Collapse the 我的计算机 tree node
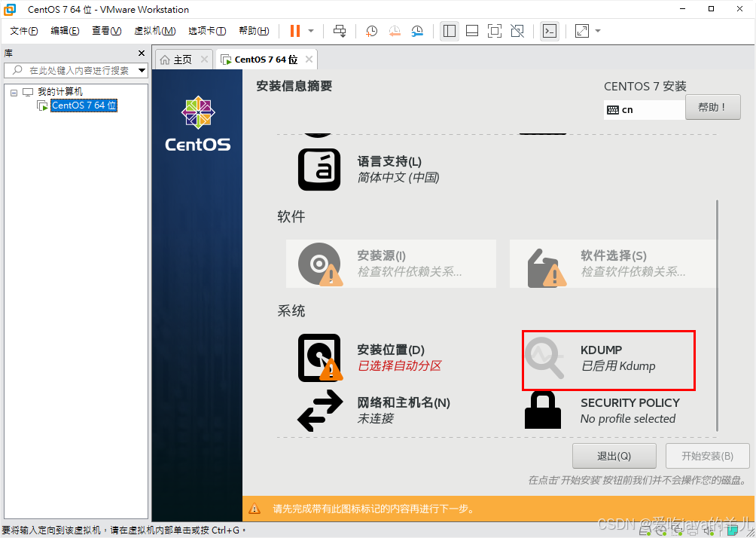Image resolution: width=756 pixels, height=538 pixels. [x=14, y=92]
